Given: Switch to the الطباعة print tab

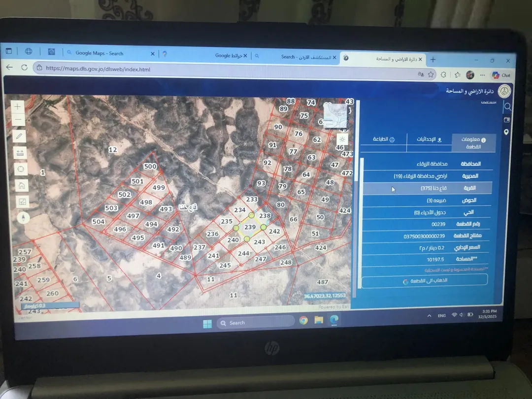Looking at the screenshot, I should point(383,139).
